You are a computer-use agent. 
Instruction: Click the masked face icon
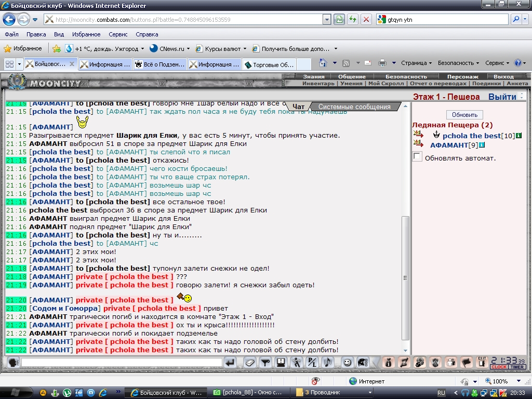pyautogui.click(x=420, y=363)
